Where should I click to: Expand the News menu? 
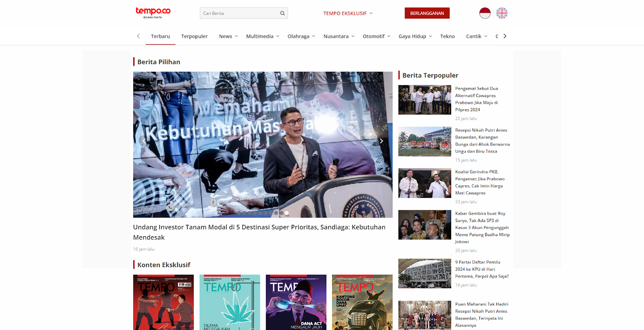tap(228, 36)
